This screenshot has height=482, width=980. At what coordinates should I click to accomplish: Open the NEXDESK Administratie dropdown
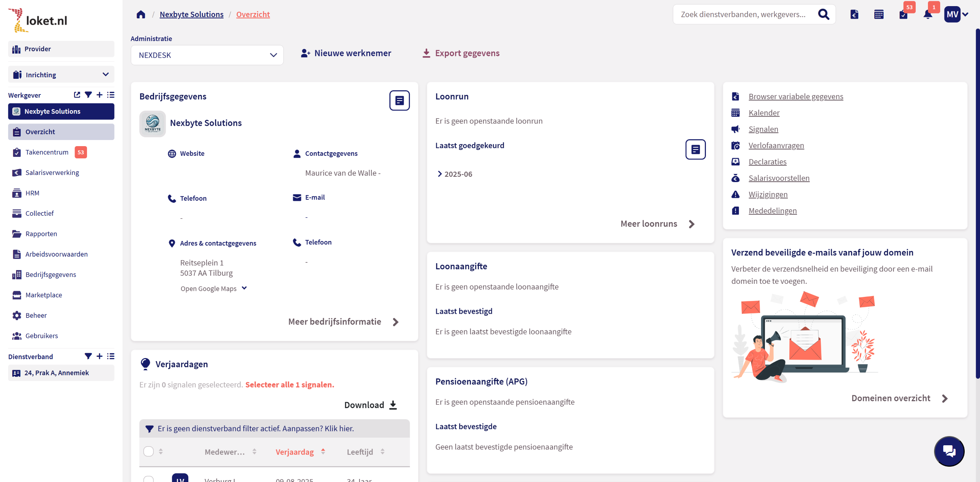point(207,55)
